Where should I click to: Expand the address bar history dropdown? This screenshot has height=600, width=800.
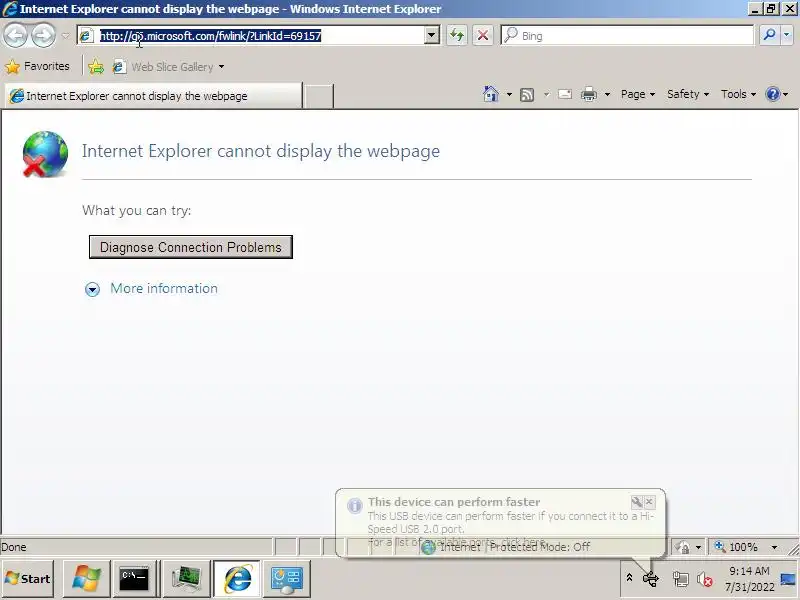coord(432,36)
